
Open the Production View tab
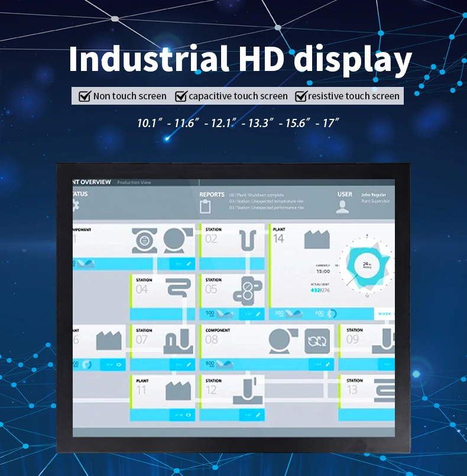[134, 183]
